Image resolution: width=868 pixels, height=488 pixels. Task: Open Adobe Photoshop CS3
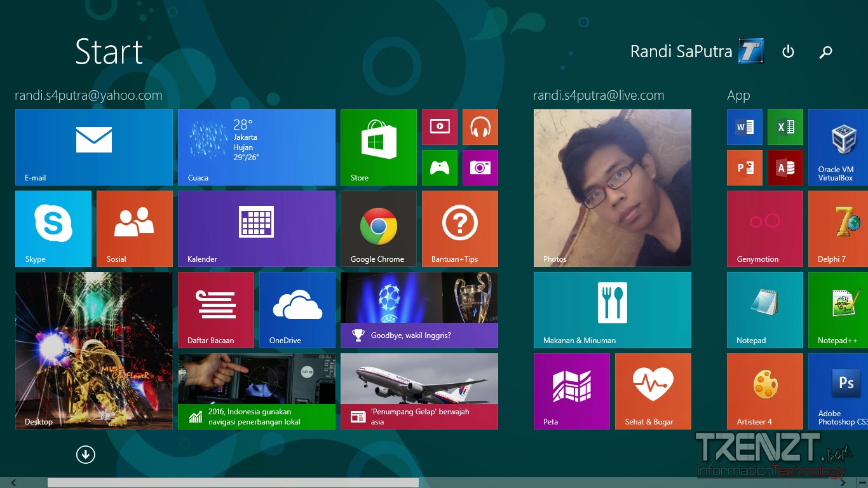845,391
